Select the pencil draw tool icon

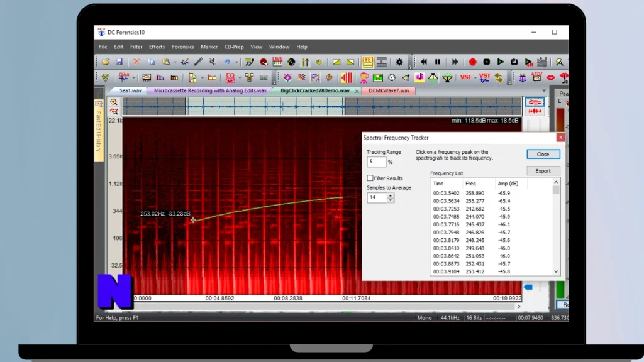click(198, 62)
